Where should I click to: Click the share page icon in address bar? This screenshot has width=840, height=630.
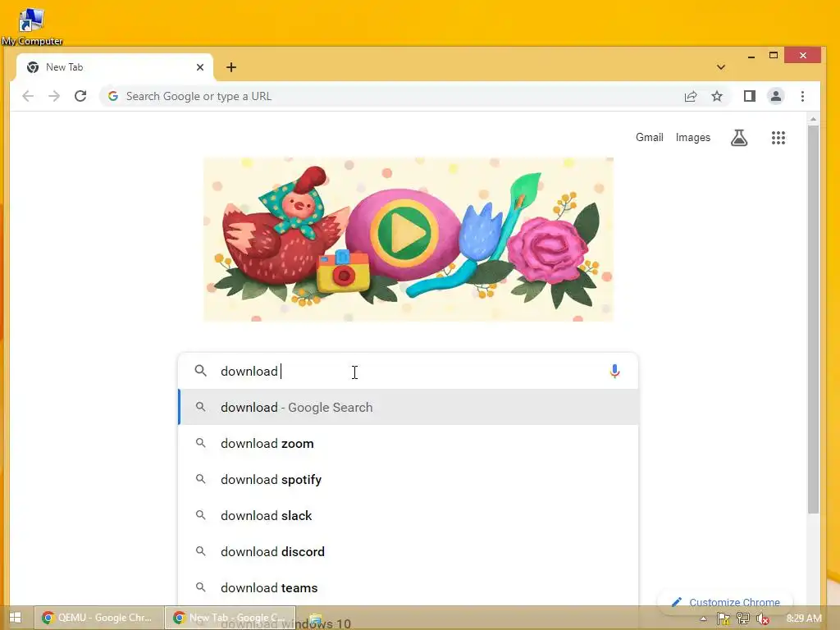click(691, 97)
